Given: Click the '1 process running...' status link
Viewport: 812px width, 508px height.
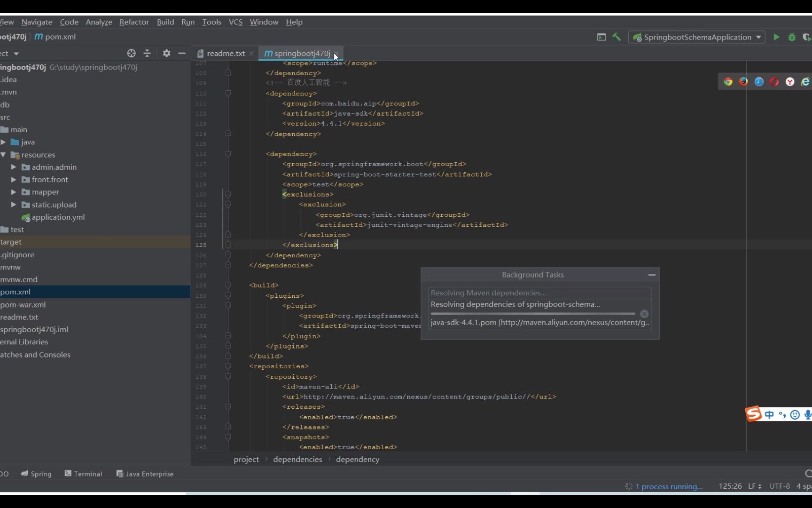Looking at the screenshot, I should coord(669,486).
